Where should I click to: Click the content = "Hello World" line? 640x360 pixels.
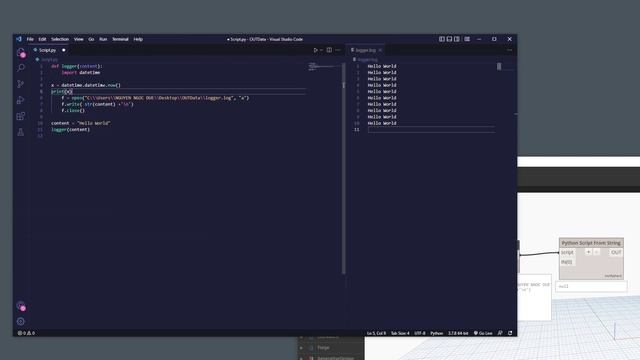pos(81,123)
